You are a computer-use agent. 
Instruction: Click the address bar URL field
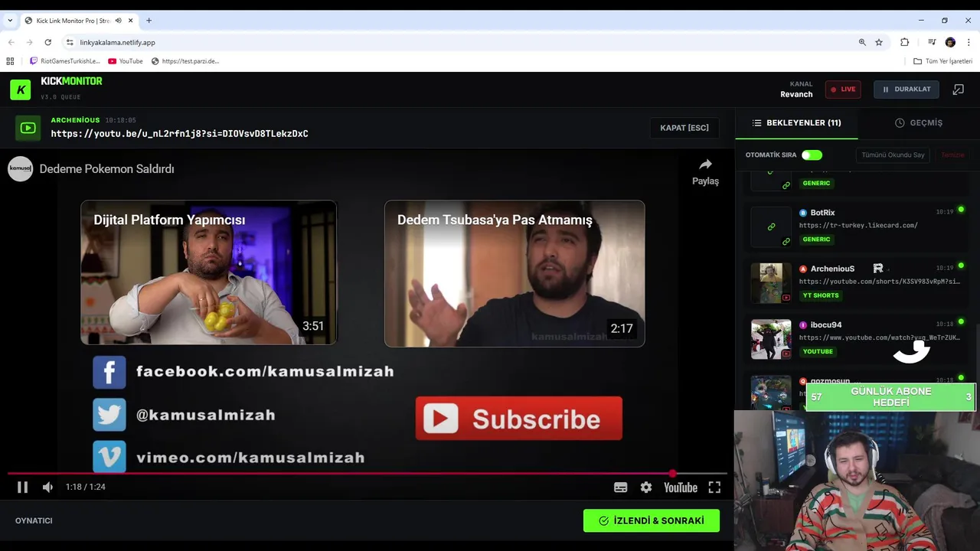pyautogui.click(x=459, y=42)
